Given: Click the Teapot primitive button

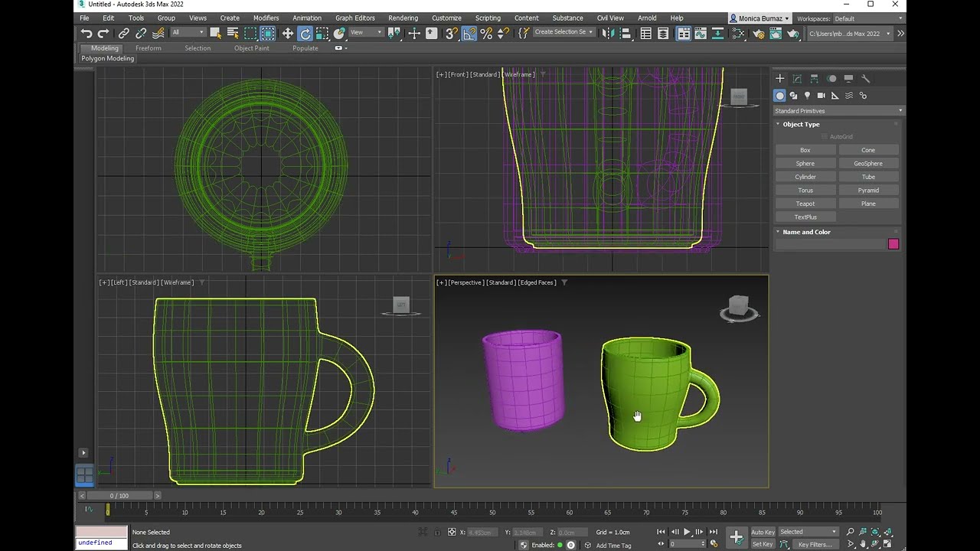Looking at the screenshot, I should [805, 204].
